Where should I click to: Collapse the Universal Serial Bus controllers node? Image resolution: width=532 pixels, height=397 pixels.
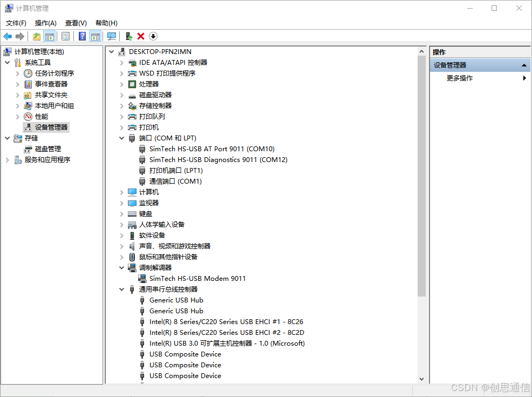(x=121, y=290)
